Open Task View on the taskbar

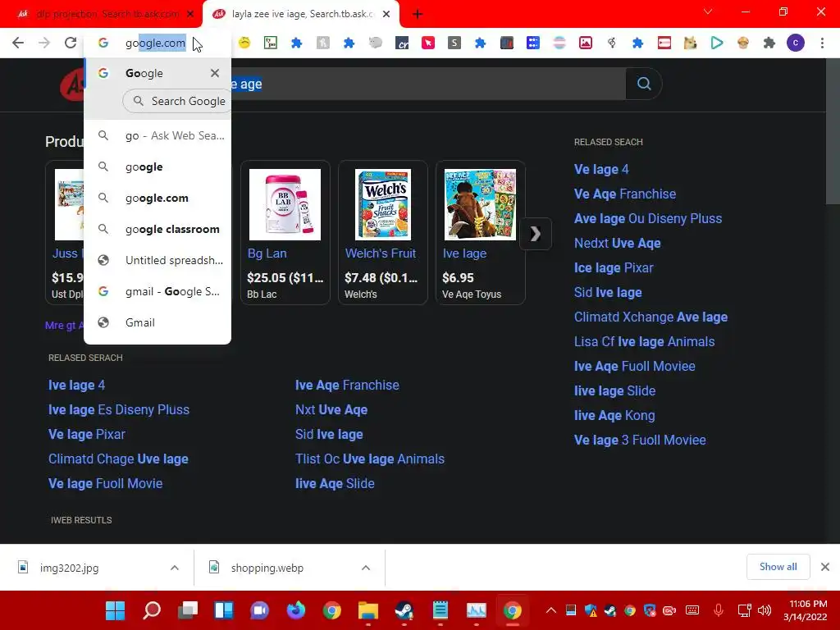coord(188,610)
